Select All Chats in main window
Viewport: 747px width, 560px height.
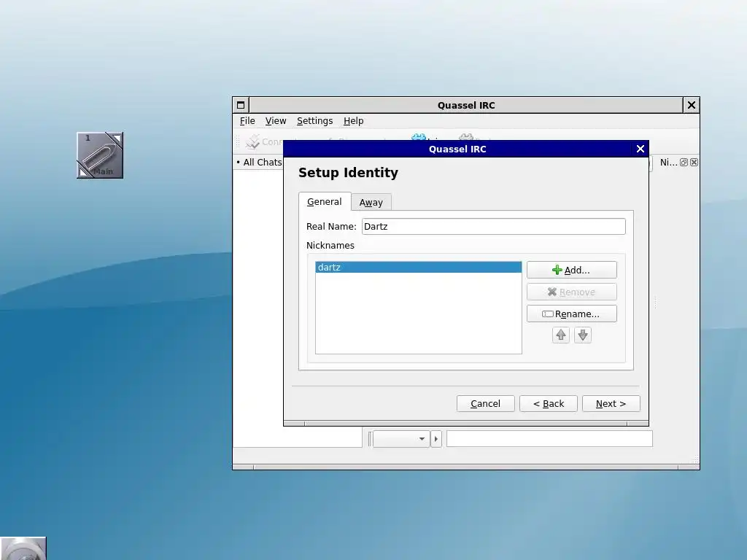click(x=261, y=163)
